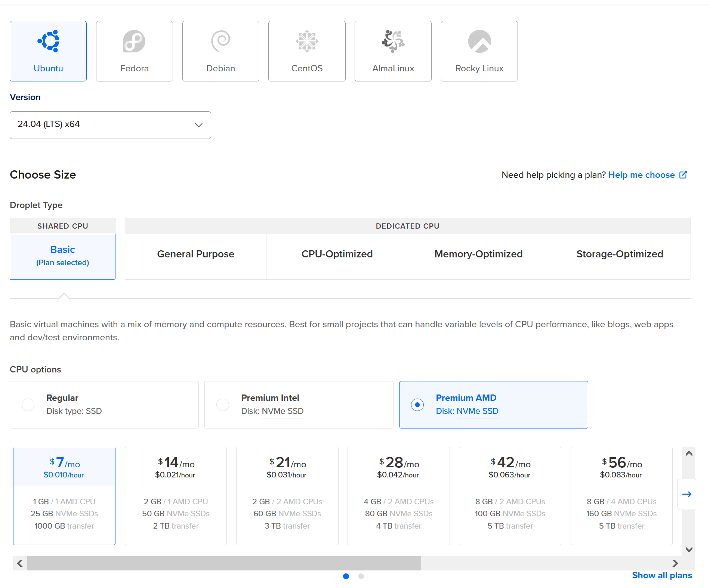710x588 pixels.
Task: Click the SHARED CPU header
Action: [63, 226]
